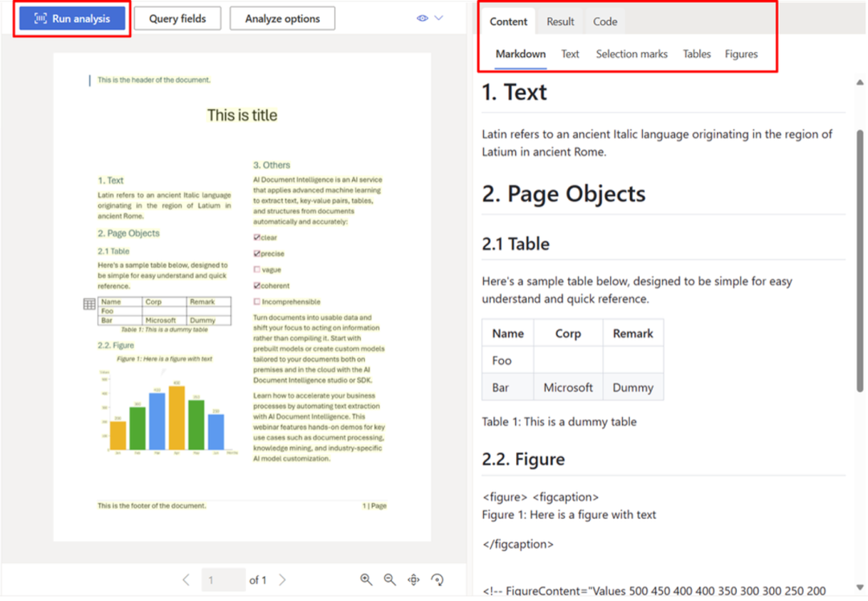Click the 'vague' checkbox in the document
The height and width of the screenshot is (601, 868).
pos(257,269)
